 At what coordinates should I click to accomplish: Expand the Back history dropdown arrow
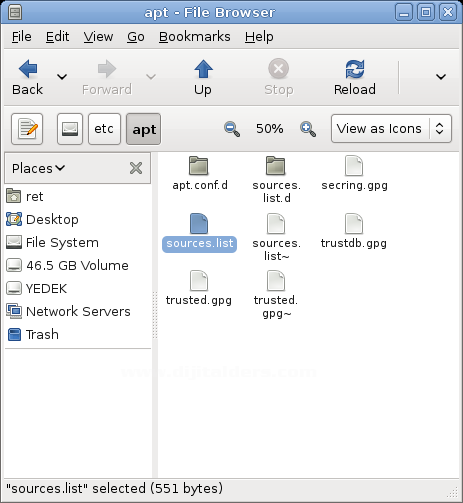tap(62, 77)
